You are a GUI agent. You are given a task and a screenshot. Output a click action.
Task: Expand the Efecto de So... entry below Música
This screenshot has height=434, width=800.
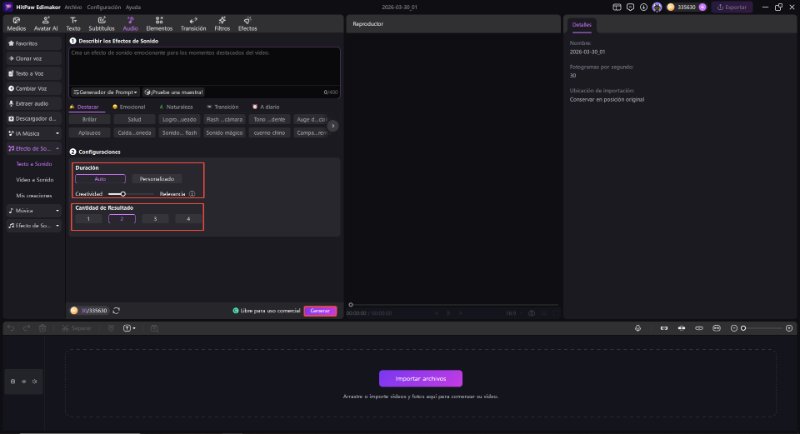click(33, 225)
